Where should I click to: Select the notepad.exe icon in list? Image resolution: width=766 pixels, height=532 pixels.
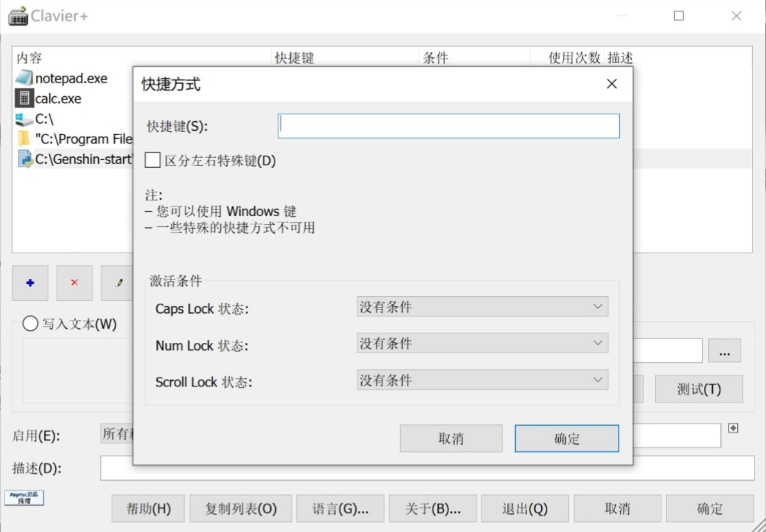click(24, 78)
